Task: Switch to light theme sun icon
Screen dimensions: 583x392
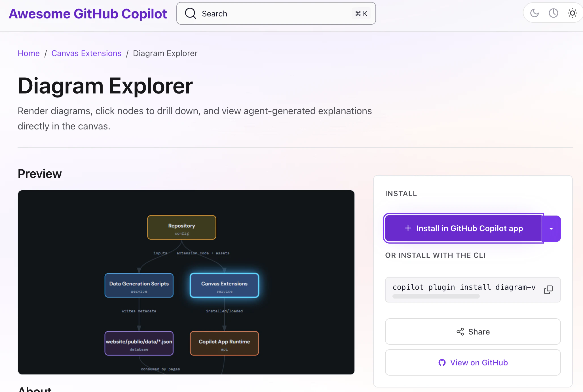Action: pos(572,13)
